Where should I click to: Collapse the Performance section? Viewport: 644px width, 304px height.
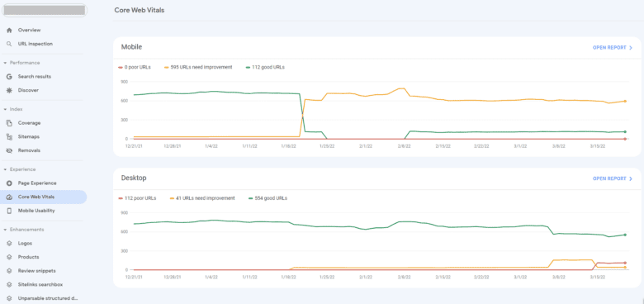[x=5, y=63]
